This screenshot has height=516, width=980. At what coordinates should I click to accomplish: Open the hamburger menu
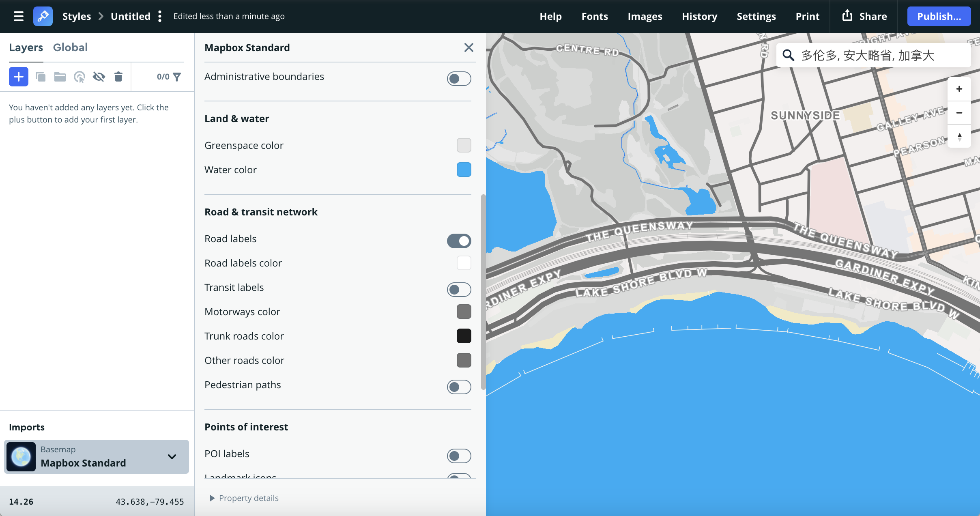[19, 16]
